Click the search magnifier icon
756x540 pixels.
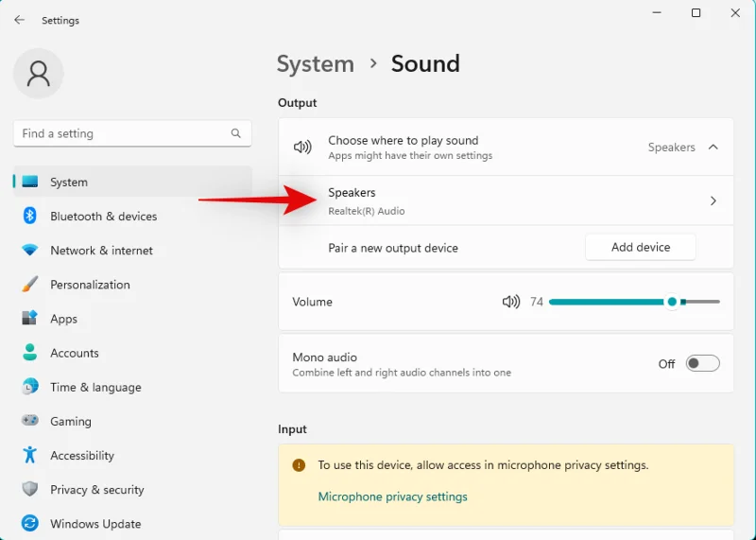click(236, 133)
